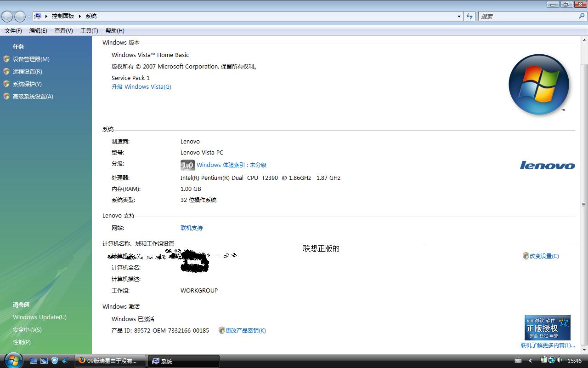588x368 pixels.
Task: Click the battery power tray icon
Action: (x=544, y=360)
